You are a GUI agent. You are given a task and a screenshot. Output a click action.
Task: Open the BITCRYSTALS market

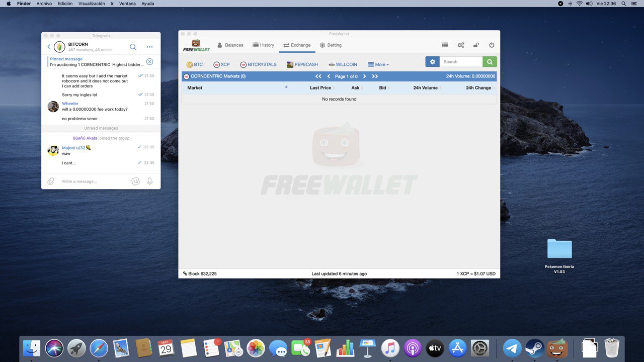click(258, 64)
